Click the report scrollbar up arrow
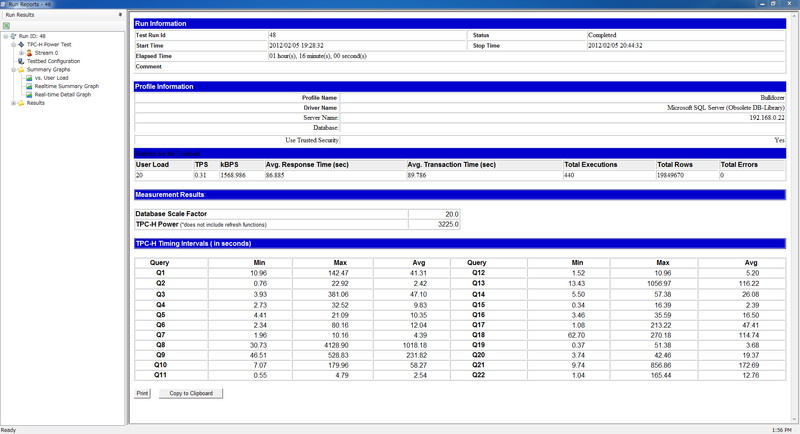The height and width of the screenshot is (434, 800). click(794, 16)
